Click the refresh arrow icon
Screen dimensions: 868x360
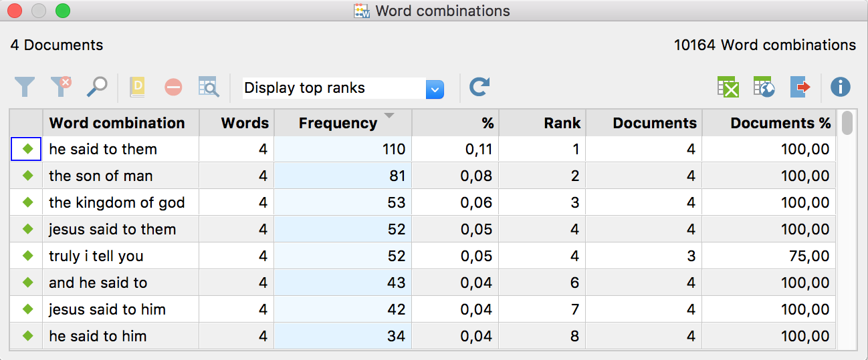pos(479,87)
